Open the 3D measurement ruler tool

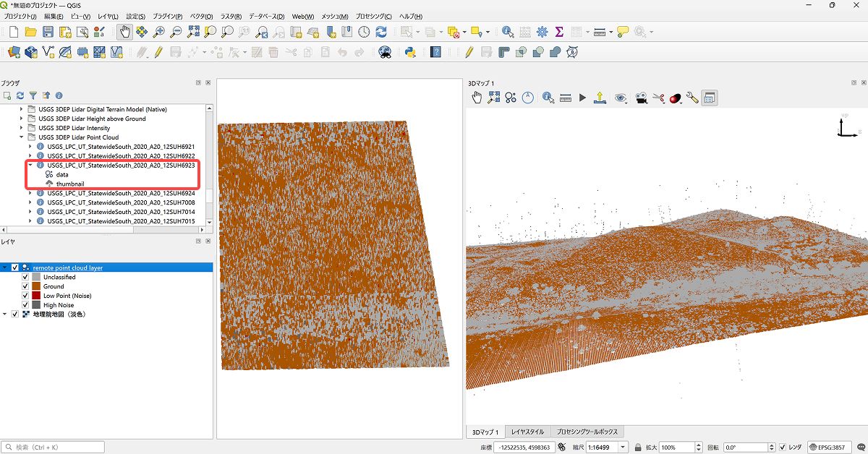tap(566, 98)
